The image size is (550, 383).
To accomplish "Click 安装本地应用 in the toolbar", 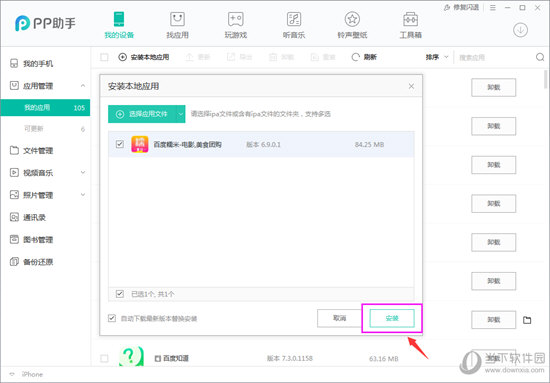I will tap(144, 57).
